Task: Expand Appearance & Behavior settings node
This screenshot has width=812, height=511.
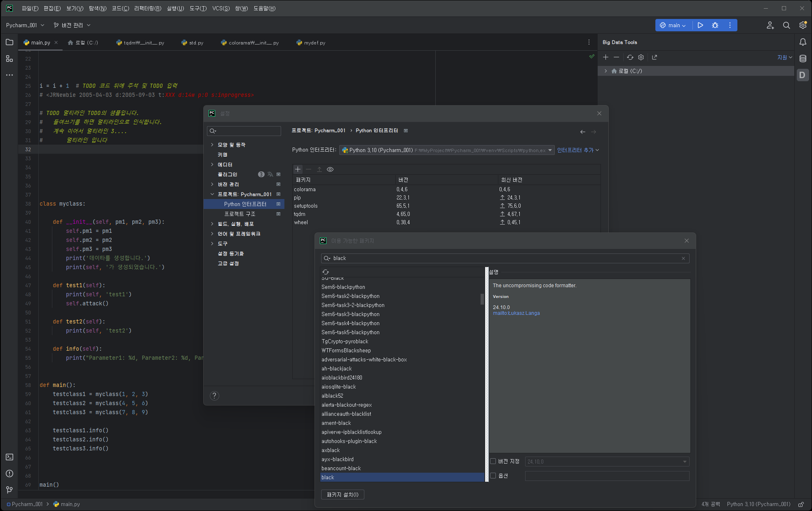Action: pos(212,145)
